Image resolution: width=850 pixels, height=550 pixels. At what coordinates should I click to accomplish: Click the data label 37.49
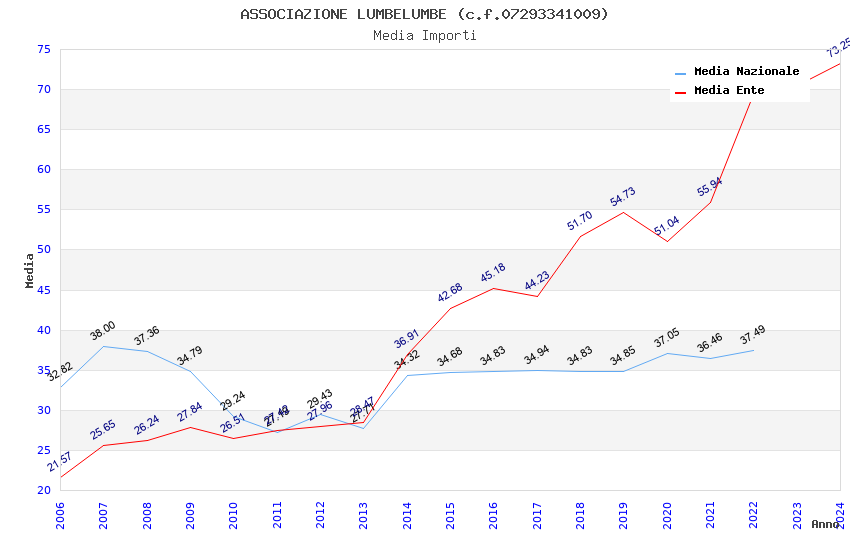(x=753, y=334)
